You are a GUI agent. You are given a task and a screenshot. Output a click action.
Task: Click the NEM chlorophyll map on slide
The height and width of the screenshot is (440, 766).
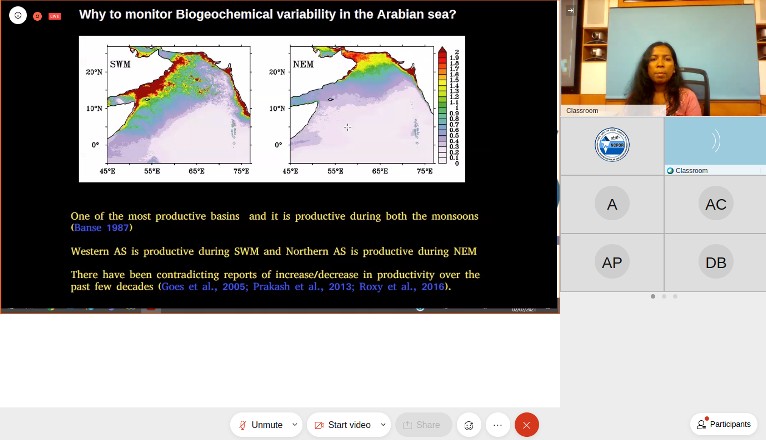click(362, 105)
